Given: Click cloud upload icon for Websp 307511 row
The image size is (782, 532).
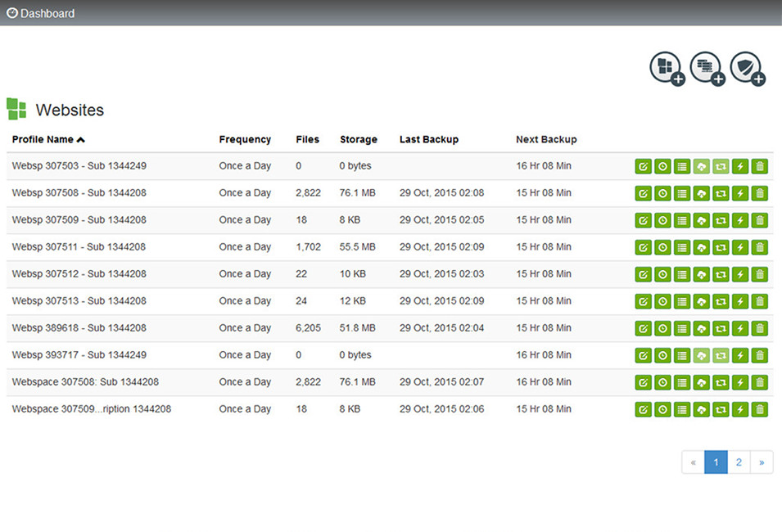Looking at the screenshot, I should coord(701,248).
